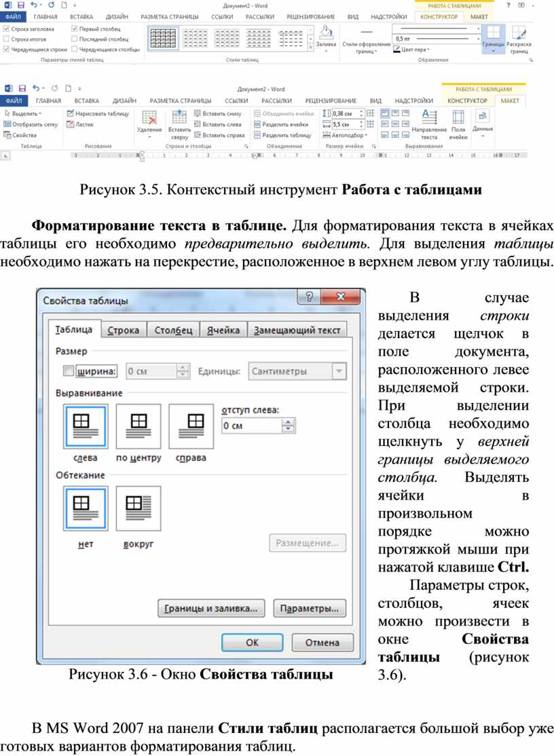The image size is (554, 756).
Task: Open Свойства table properties in ribbon
Action: click(x=20, y=135)
